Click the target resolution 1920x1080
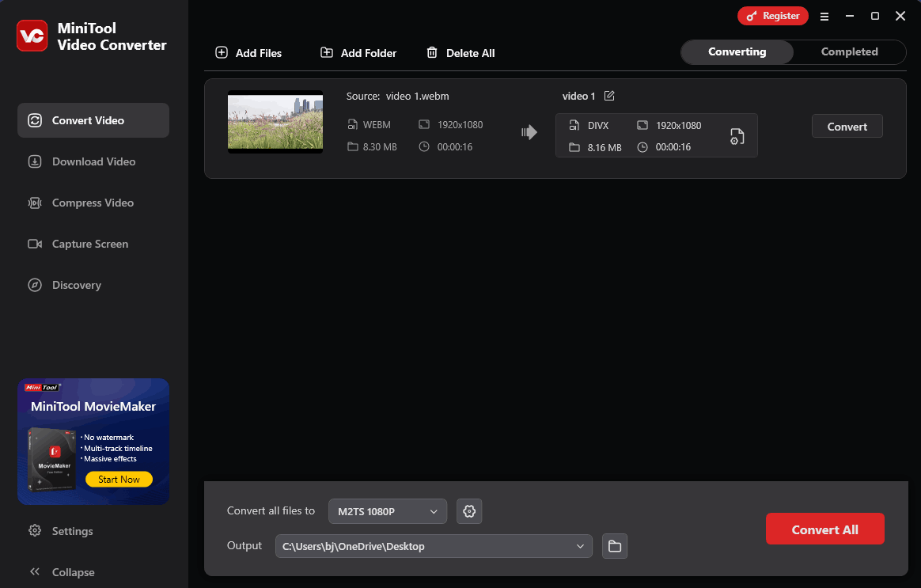 [x=678, y=125]
